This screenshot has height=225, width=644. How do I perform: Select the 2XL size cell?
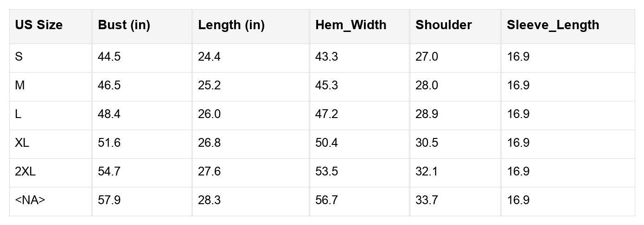coord(25,172)
